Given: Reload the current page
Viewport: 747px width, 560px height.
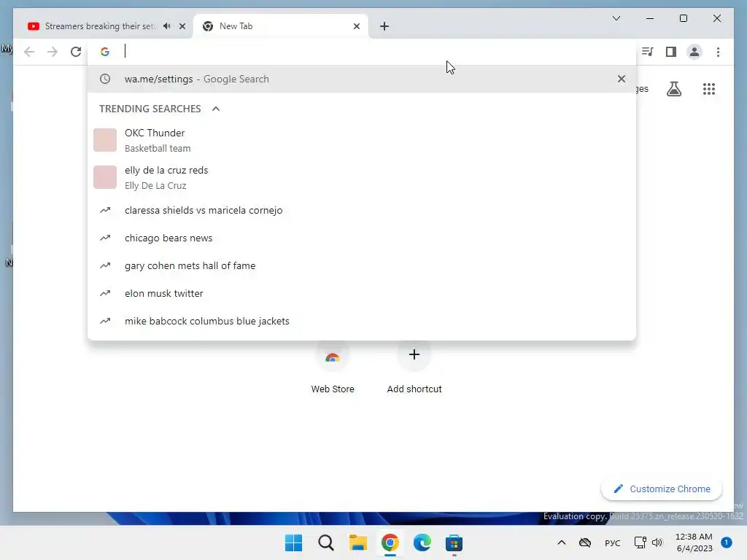Looking at the screenshot, I should [x=76, y=52].
